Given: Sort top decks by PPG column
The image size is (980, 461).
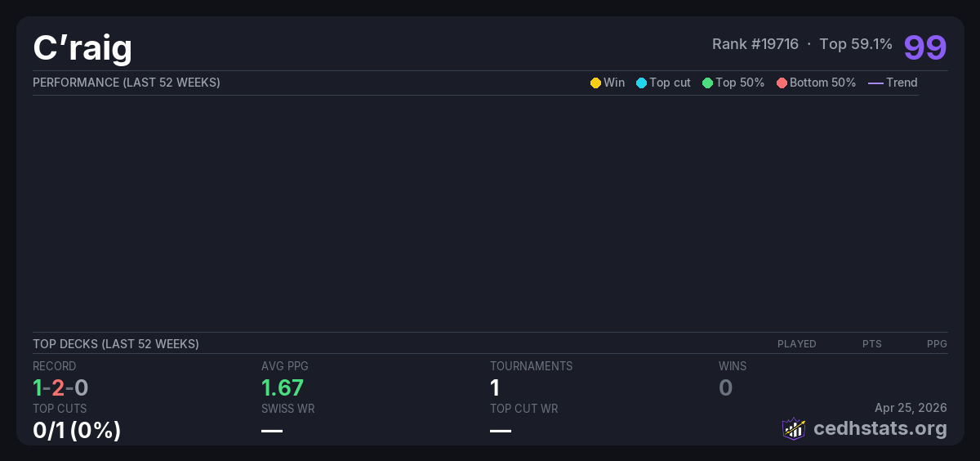Looking at the screenshot, I should coord(937,344).
